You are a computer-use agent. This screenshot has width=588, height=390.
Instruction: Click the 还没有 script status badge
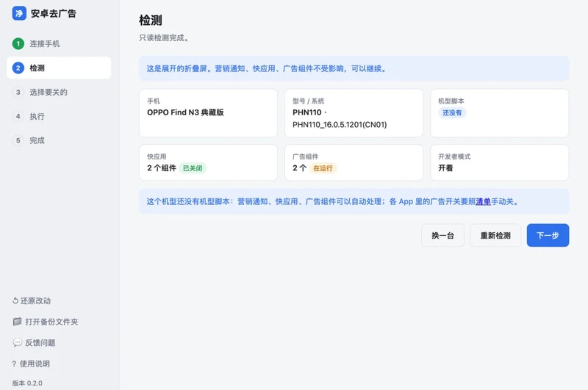point(452,113)
